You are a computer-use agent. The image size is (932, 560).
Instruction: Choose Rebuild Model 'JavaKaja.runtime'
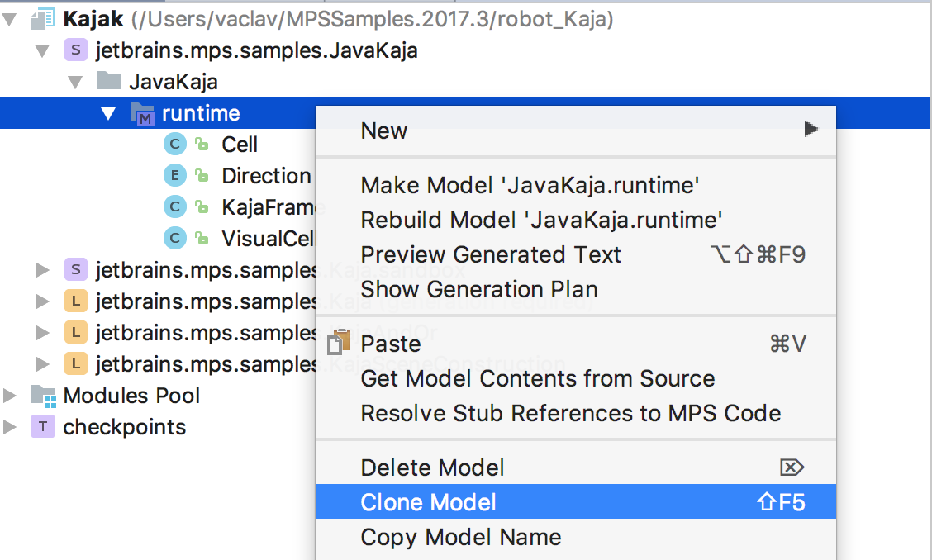[575, 220]
